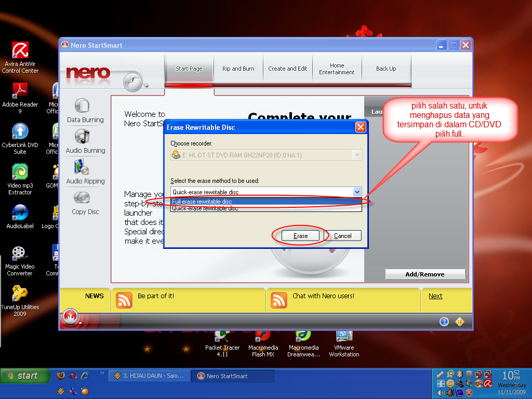Open Data Burning in Nero sidebar
The image size is (532, 399).
[85, 111]
